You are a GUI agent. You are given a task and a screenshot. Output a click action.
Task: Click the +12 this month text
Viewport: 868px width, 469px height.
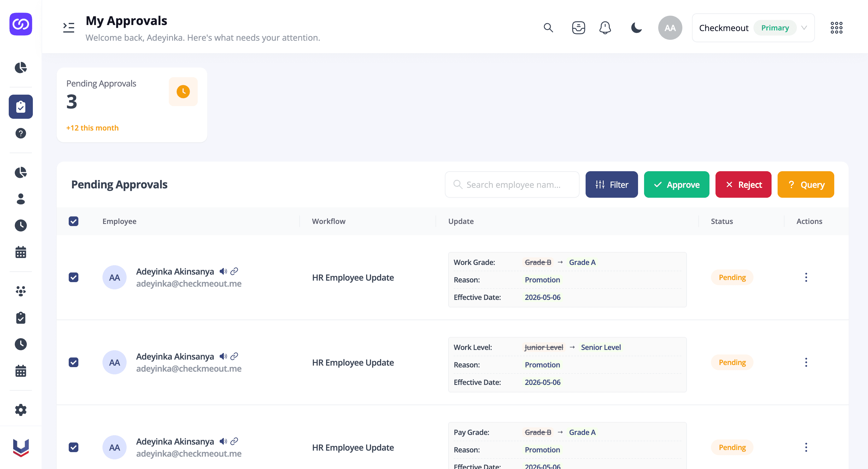point(92,128)
